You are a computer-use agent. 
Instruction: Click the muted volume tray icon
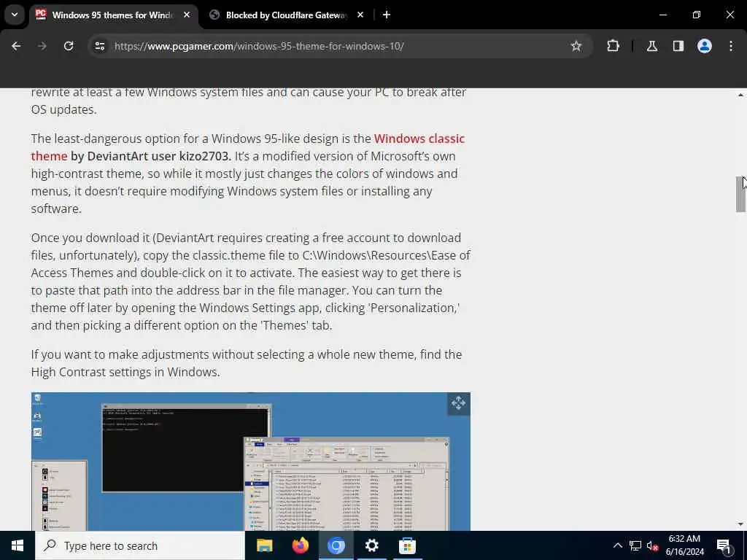point(652,545)
